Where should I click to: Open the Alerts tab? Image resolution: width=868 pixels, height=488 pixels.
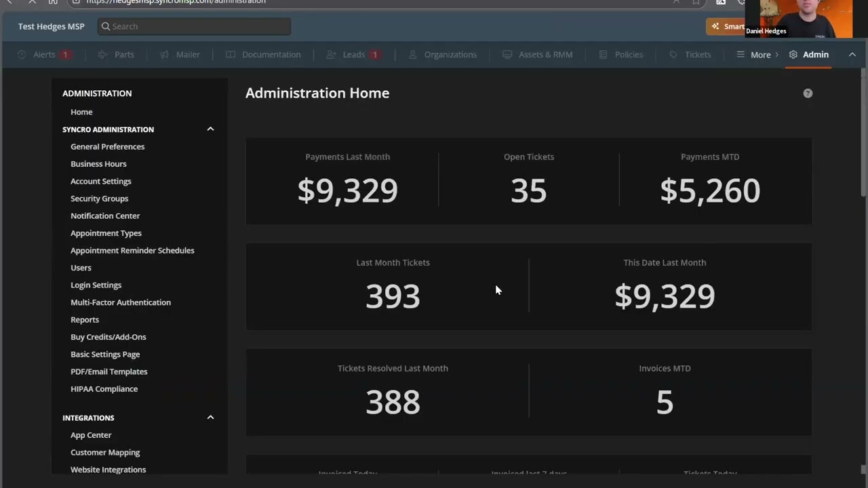click(x=43, y=54)
